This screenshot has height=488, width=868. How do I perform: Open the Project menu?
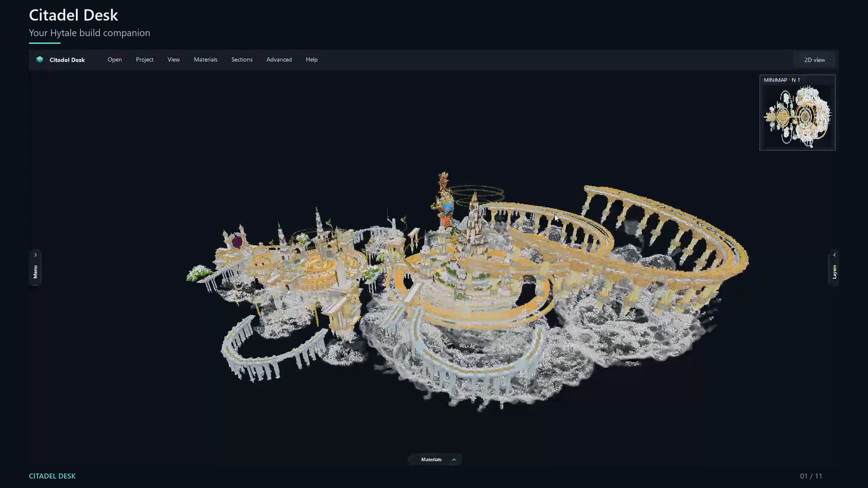(x=145, y=60)
